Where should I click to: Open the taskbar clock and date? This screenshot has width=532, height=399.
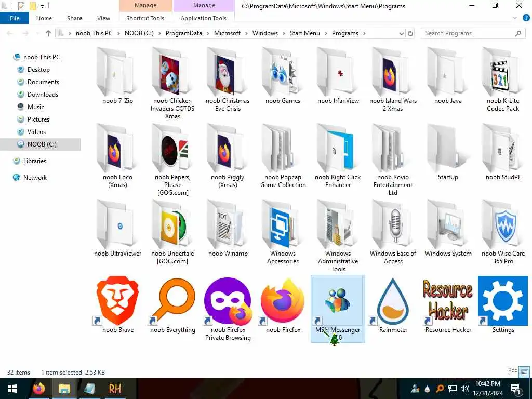[x=487, y=389]
